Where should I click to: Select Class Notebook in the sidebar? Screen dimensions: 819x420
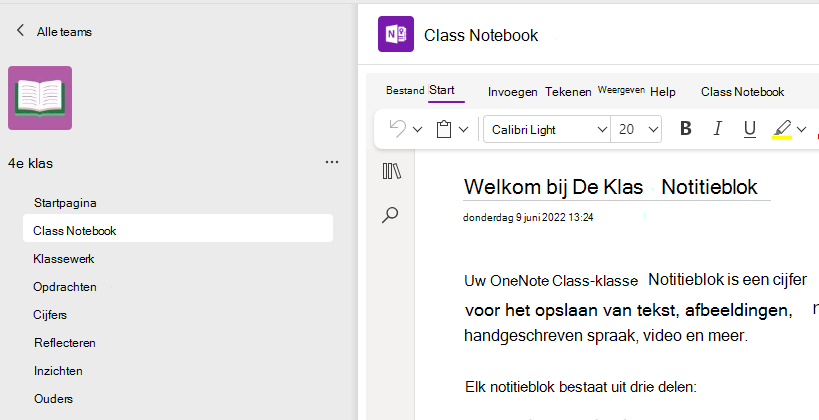[x=178, y=230]
